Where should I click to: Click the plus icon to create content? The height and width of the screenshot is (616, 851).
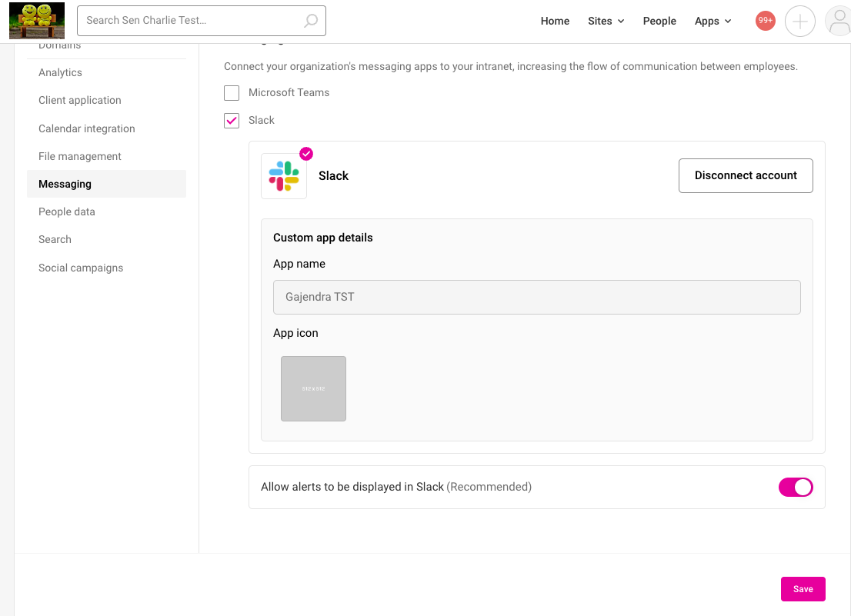[x=799, y=21]
